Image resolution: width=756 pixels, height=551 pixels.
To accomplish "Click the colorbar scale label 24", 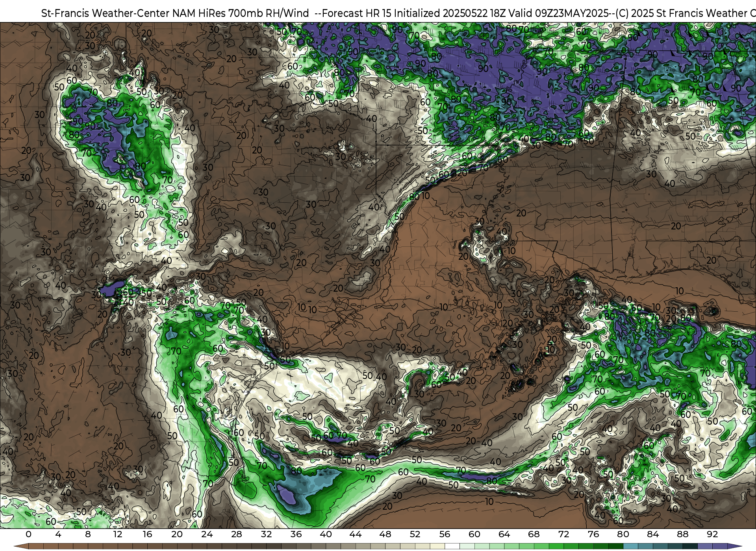I will (207, 534).
